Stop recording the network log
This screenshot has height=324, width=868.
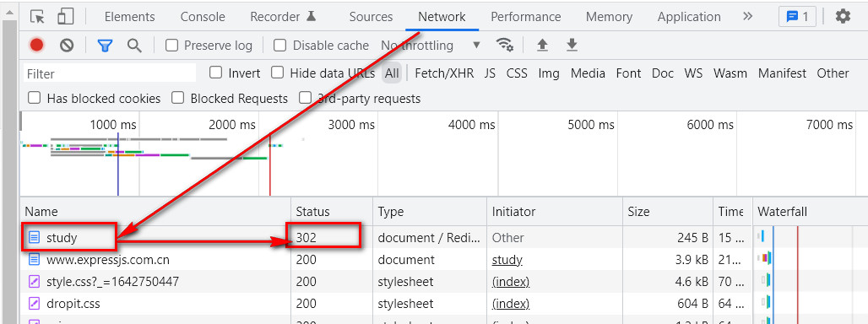click(36, 46)
